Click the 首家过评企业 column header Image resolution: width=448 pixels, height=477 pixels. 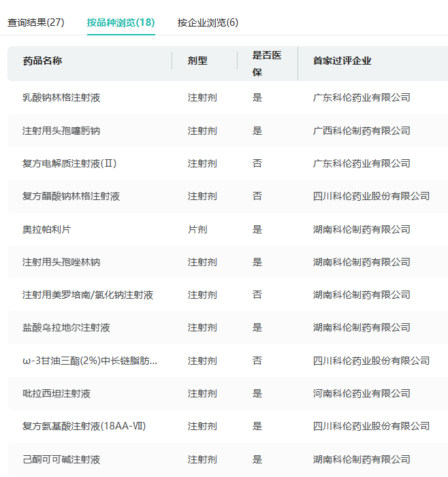coord(342,61)
